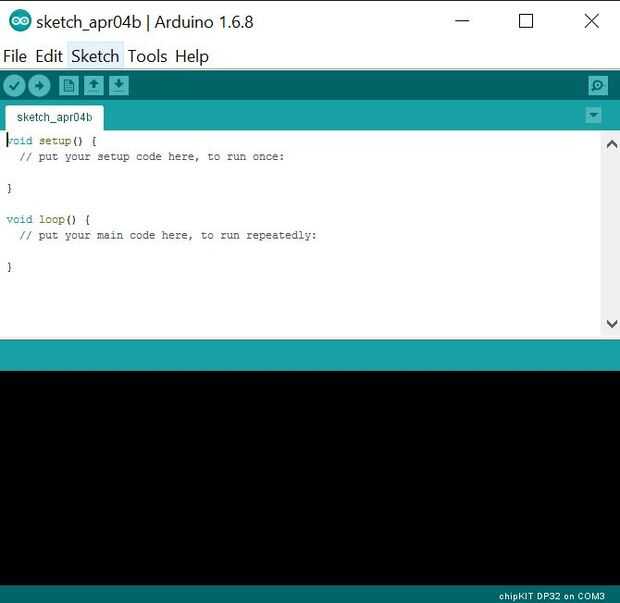Click the Verify checkmark button
Viewport: 620px width, 603px height.
click(15, 85)
